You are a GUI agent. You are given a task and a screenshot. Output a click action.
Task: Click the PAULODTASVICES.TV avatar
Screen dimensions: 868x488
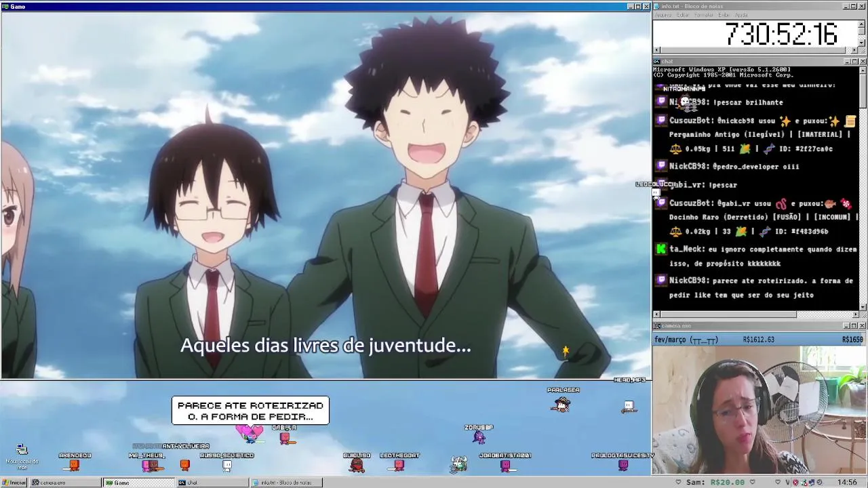623,465
